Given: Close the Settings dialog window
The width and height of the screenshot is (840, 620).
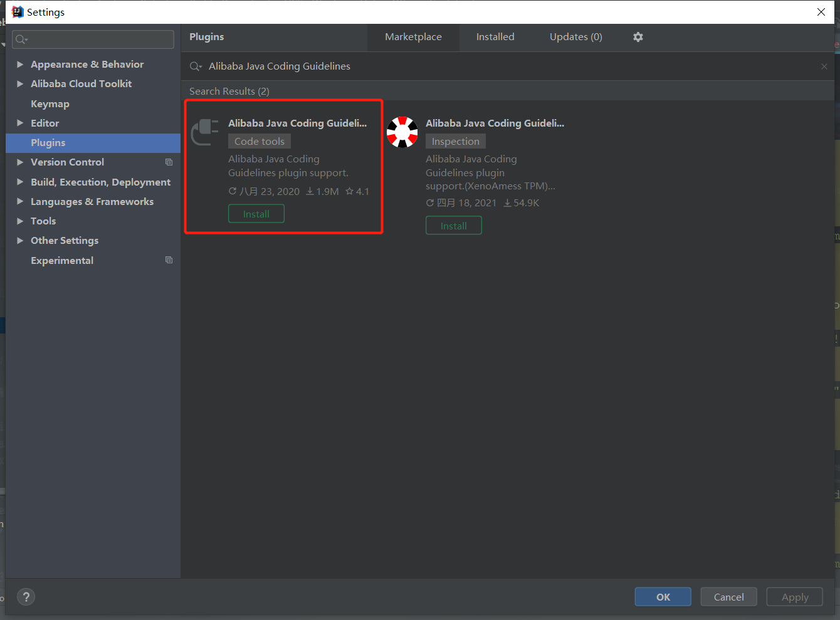Looking at the screenshot, I should click(x=821, y=12).
